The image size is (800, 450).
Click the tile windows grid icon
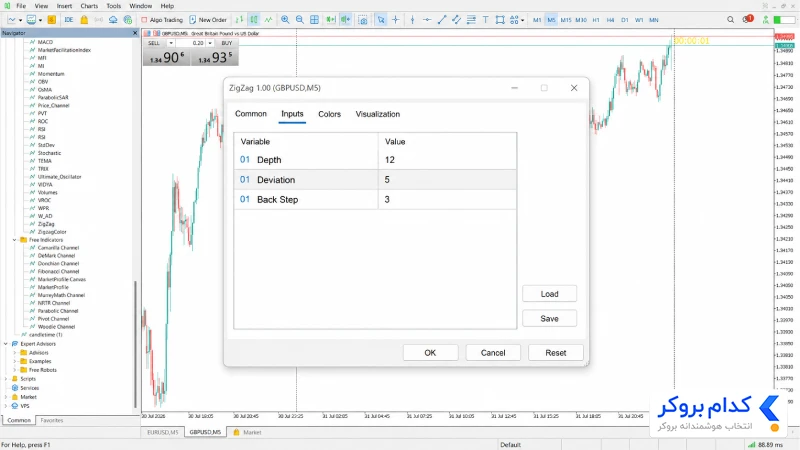click(x=315, y=20)
